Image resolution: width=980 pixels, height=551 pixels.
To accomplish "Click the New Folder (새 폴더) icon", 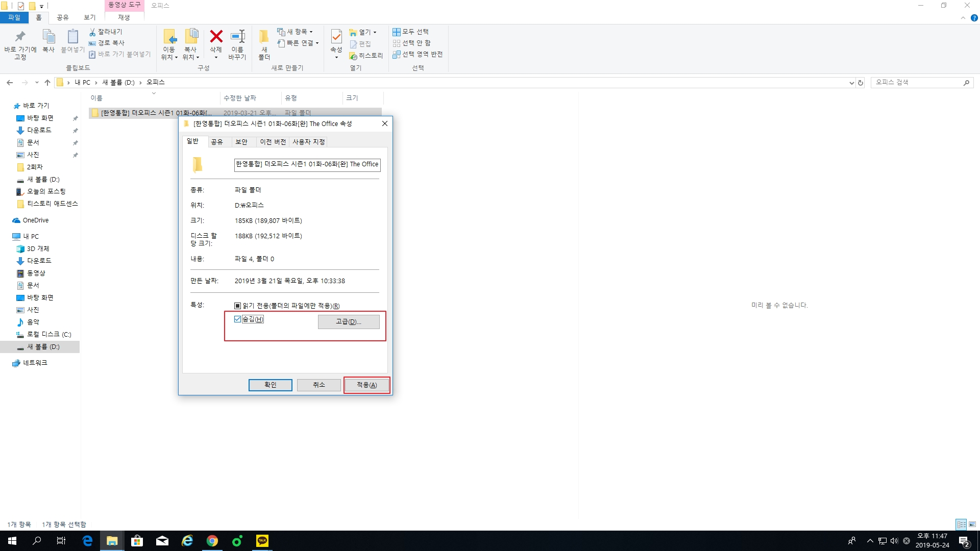I will pyautogui.click(x=264, y=37).
